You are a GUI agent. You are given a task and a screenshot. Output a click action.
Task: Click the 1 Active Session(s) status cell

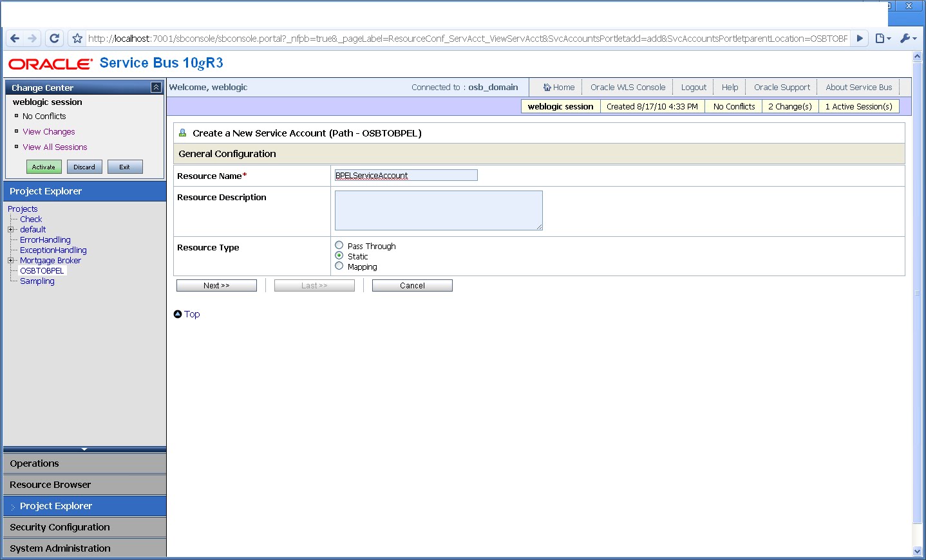click(859, 107)
